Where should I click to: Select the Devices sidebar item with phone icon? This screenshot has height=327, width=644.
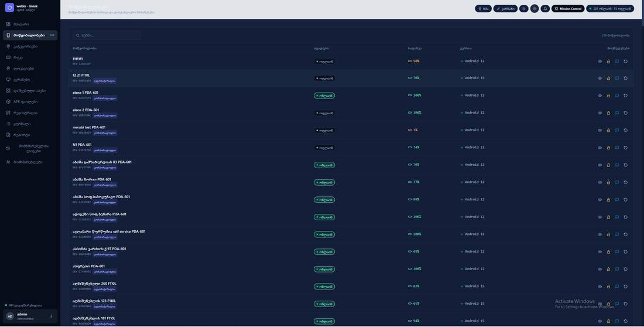[30, 35]
